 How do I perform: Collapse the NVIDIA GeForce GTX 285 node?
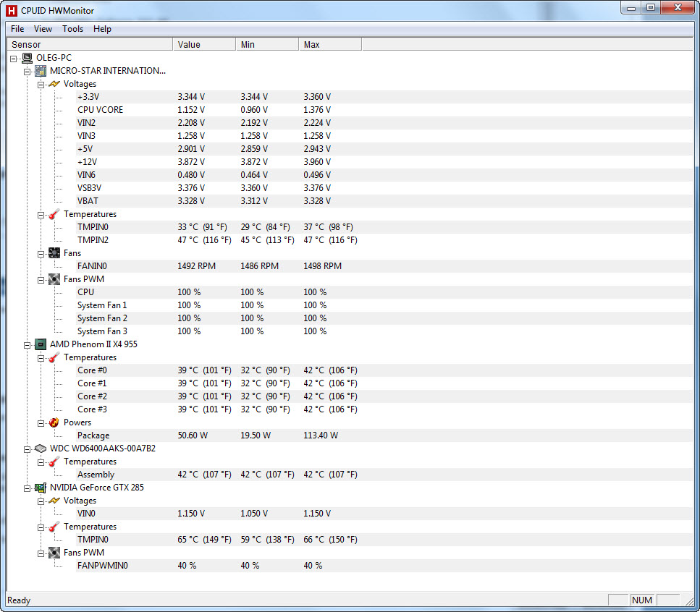(x=28, y=488)
